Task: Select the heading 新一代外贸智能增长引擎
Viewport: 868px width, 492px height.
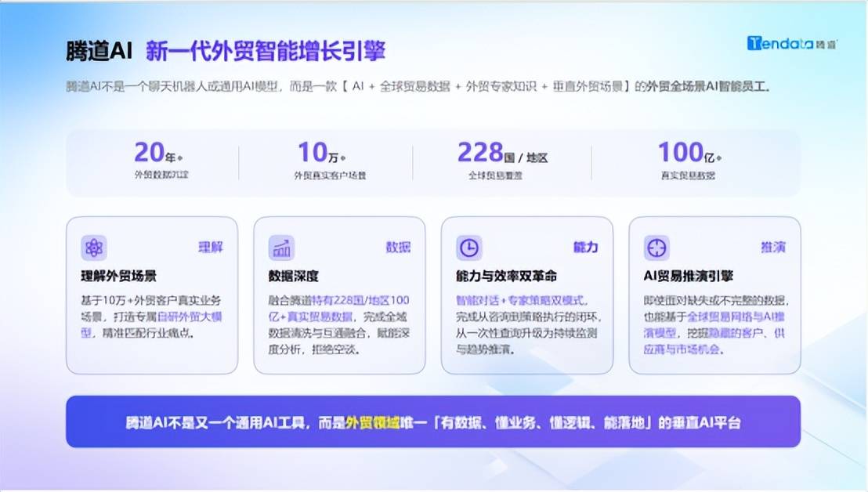Action: tap(266, 51)
